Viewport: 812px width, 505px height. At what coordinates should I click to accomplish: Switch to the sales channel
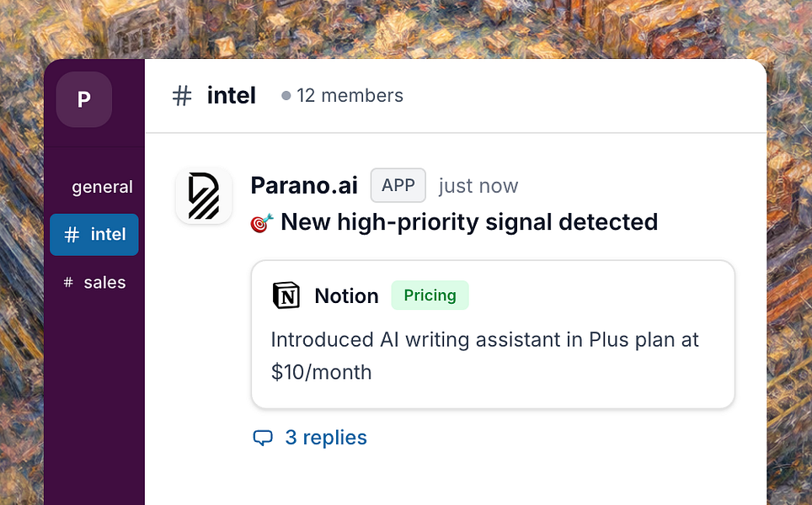pyautogui.click(x=105, y=282)
